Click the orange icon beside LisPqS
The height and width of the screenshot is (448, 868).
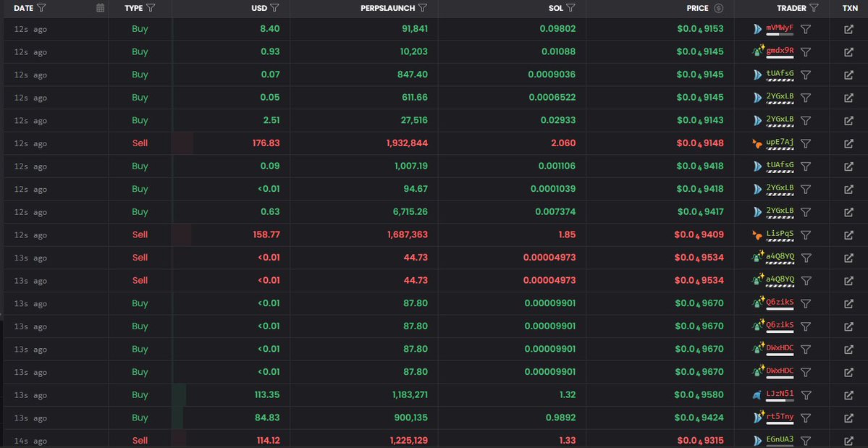pos(757,235)
